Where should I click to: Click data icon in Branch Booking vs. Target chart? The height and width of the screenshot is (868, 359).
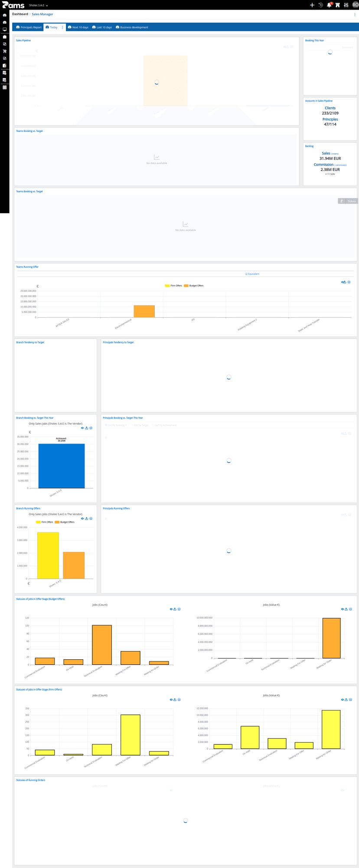[x=91, y=428]
